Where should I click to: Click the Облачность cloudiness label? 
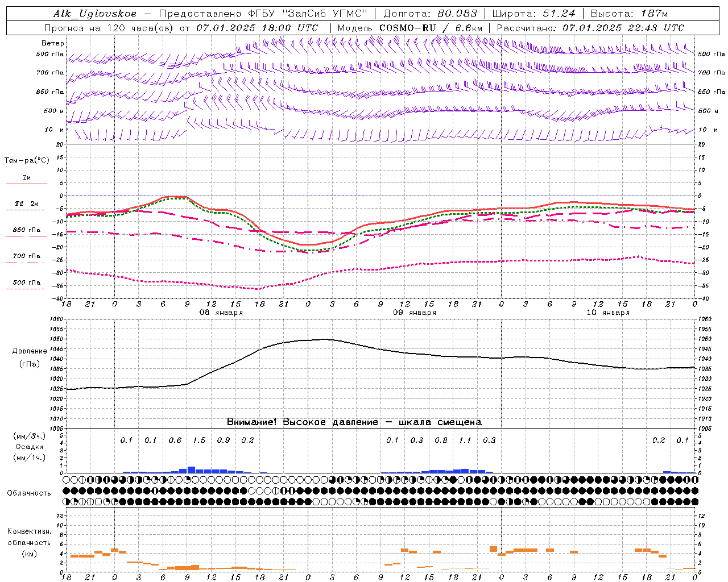[x=29, y=493]
